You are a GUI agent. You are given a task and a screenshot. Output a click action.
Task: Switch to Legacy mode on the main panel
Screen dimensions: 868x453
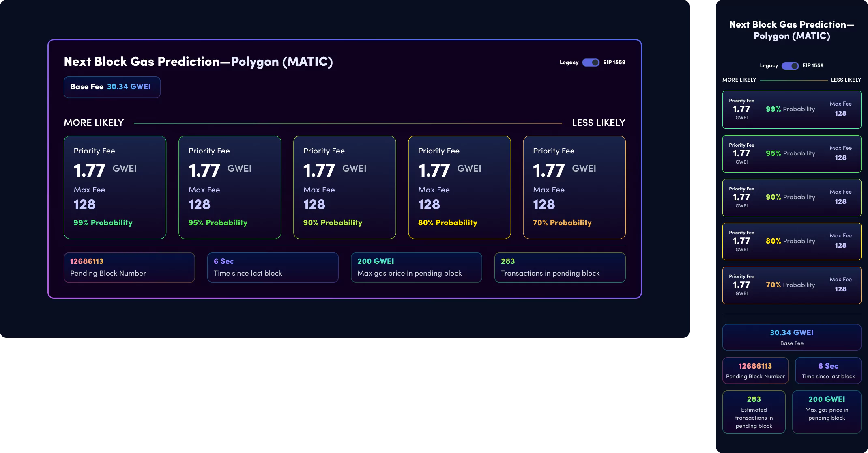[x=568, y=63]
